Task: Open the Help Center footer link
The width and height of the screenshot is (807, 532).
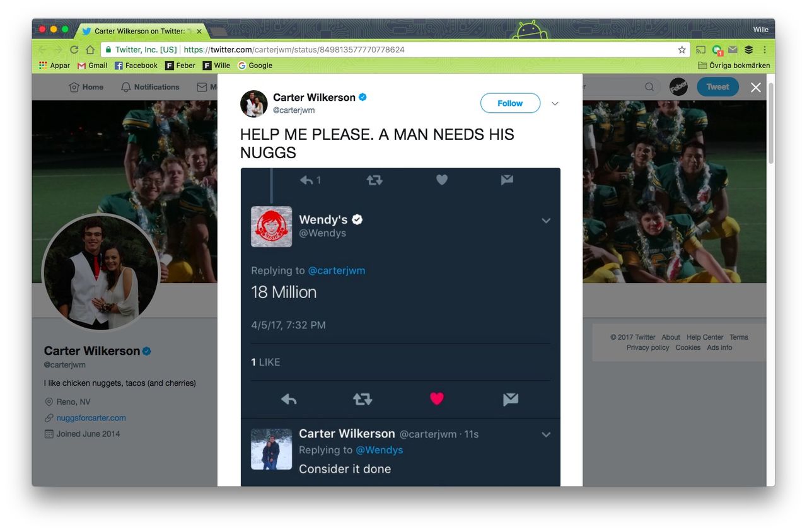Action: click(x=705, y=337)
